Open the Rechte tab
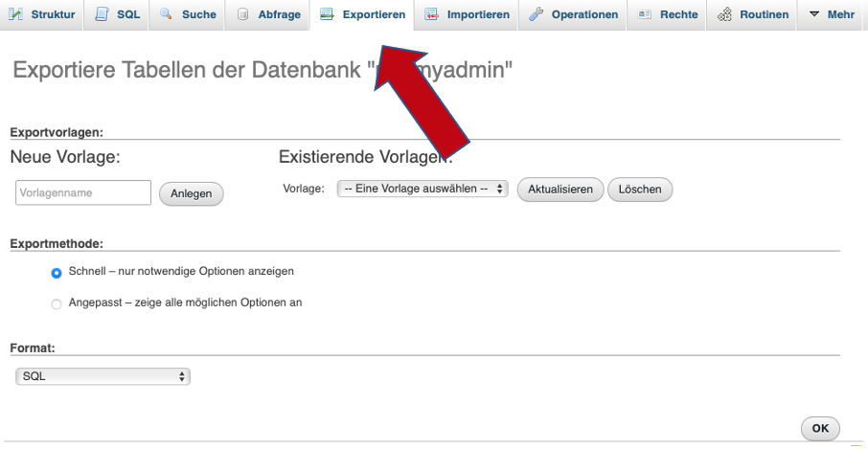868x449 pixels. (x=667, y=14)
